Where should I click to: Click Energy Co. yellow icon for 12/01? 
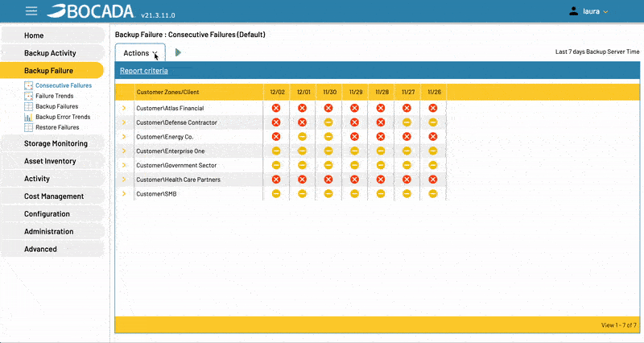pos(303,137)
